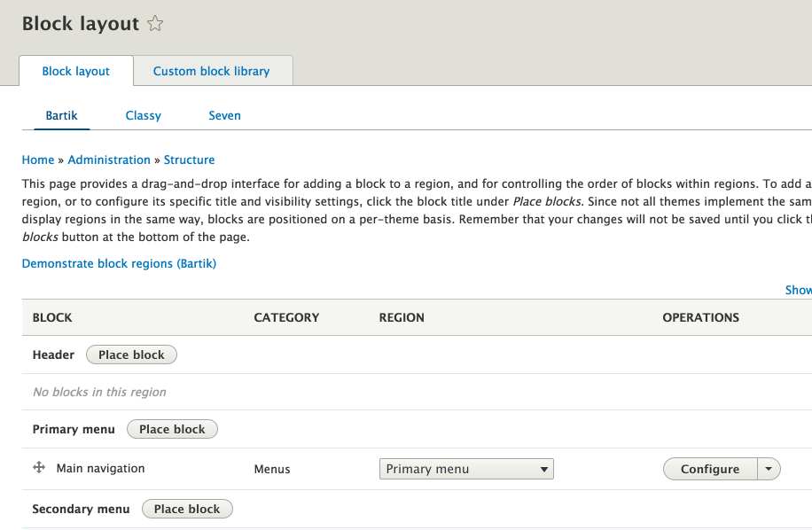Click the Block layout tab
Screen dimensions: 812x530
point(75,70)
